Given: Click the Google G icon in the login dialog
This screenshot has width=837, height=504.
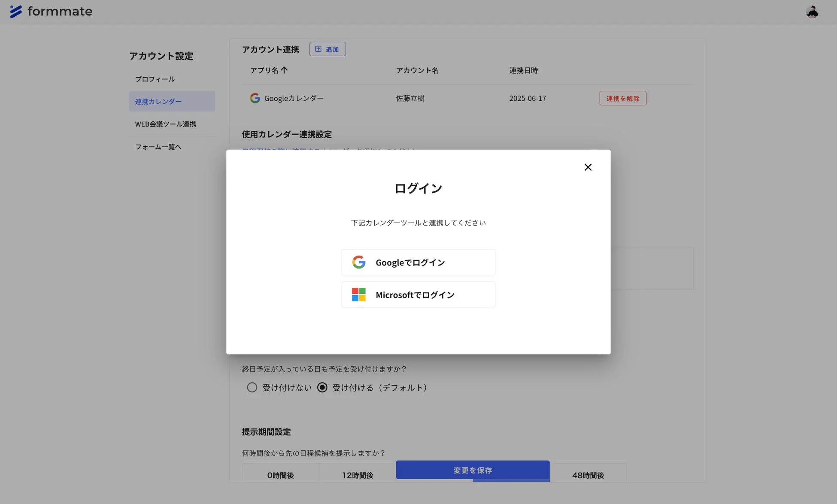Looking at the screenshot, I should click(359, 262).
